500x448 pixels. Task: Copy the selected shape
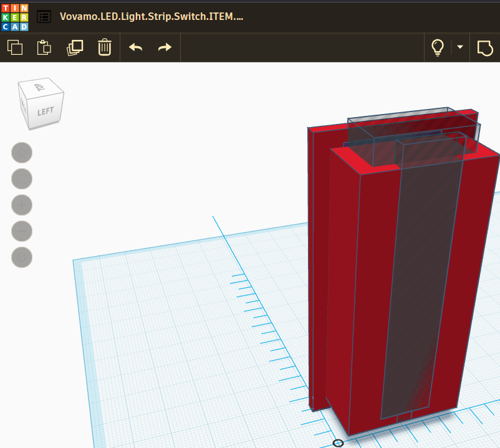tap(15, 47)
